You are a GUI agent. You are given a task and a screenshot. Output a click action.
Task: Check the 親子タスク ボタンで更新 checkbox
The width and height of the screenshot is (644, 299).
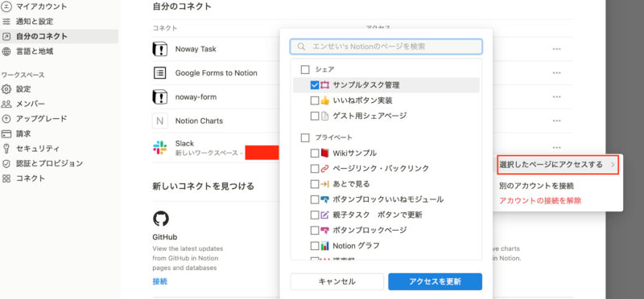(x=315, y=215)
